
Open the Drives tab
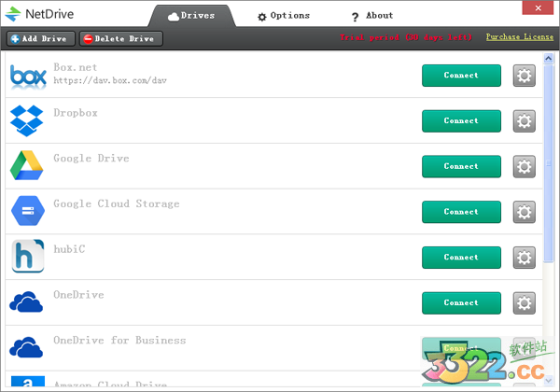tap(191, 16)
